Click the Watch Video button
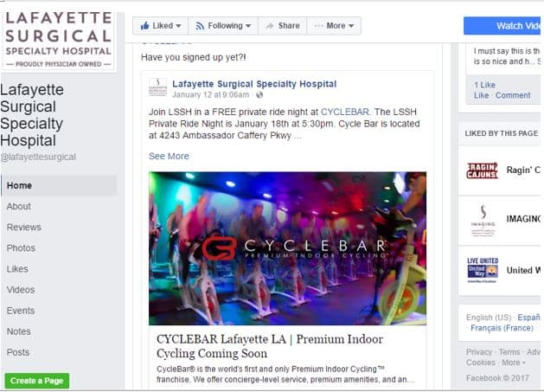Screen dimensions: 544x392 tap(502, 26)
